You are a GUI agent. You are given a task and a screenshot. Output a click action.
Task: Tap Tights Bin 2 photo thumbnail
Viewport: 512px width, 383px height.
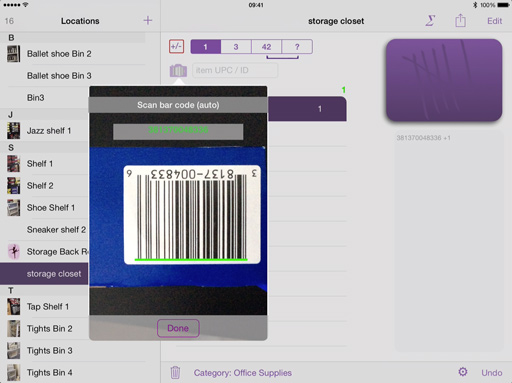pos(14,329)
